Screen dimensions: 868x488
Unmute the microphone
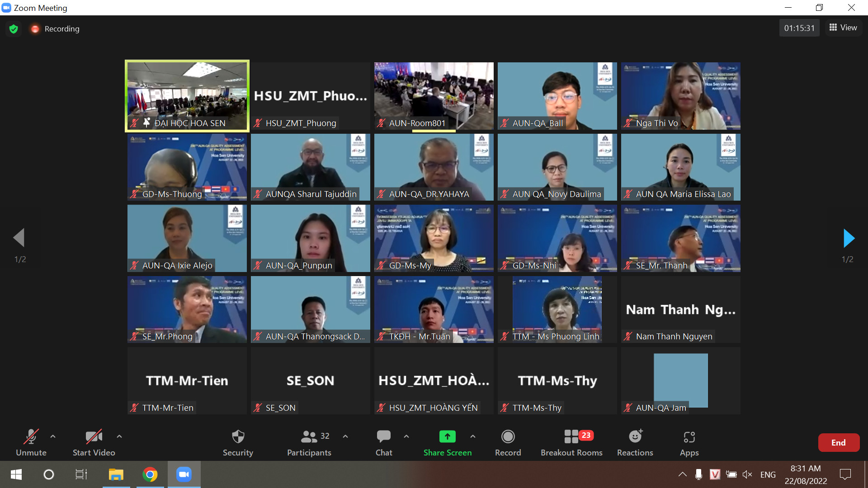[x=31, y=436]
